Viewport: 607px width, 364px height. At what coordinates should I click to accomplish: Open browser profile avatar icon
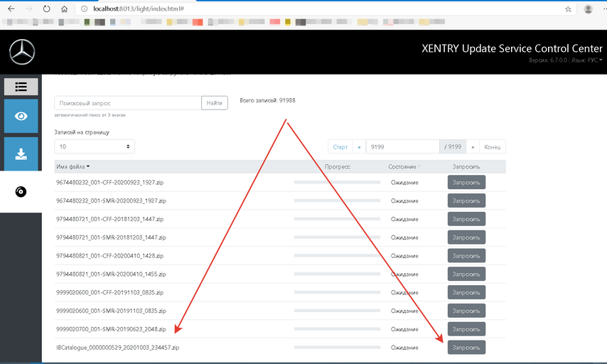point(588,9)
